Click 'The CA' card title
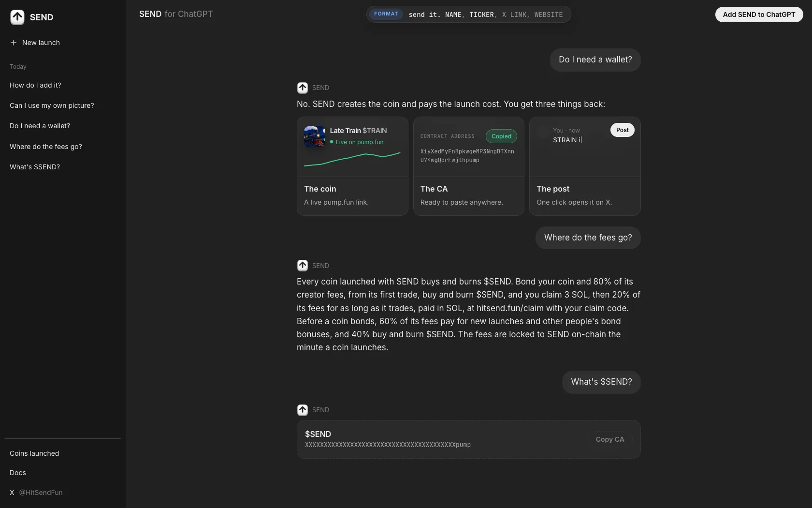The image size is (812, 508). [434, 189]
